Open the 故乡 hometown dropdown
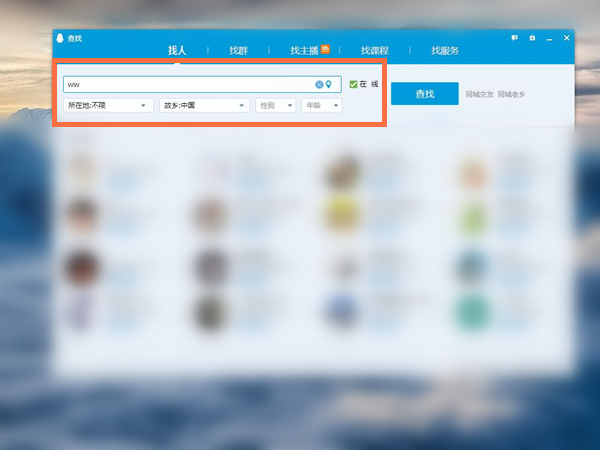 pos(204,105)
